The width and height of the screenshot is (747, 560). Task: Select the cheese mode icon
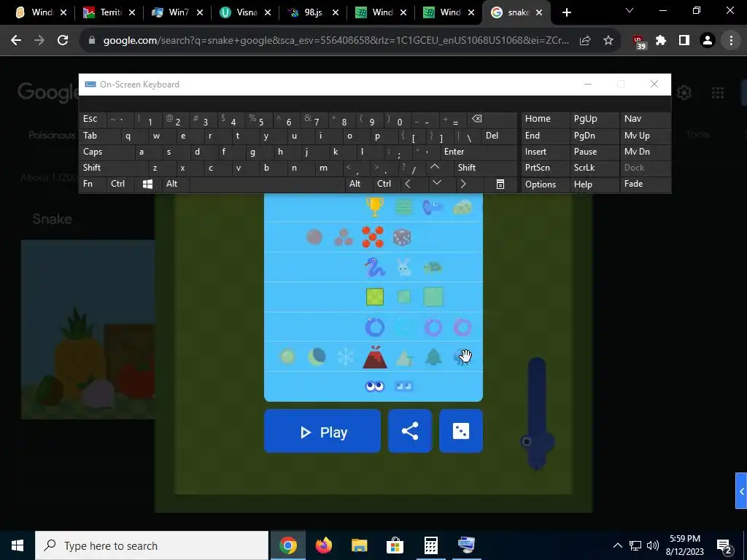pyautogui.click(x=462, y=207)
